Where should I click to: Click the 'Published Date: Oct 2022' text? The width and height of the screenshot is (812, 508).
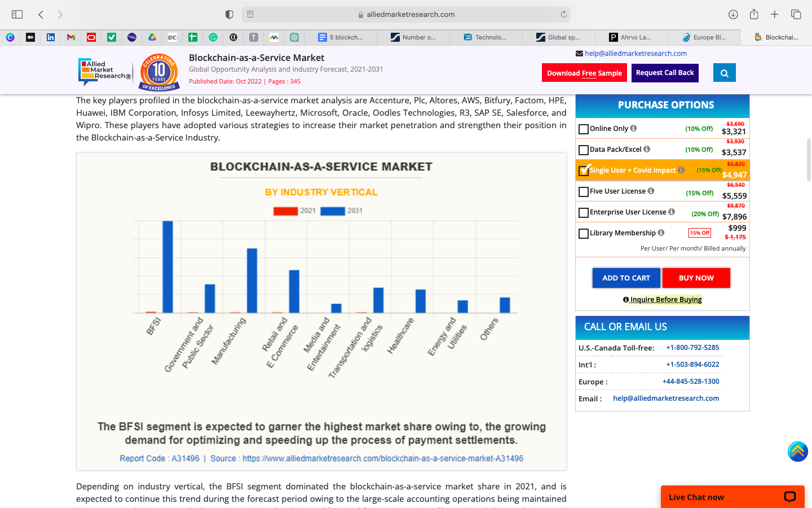pos(225,81)
